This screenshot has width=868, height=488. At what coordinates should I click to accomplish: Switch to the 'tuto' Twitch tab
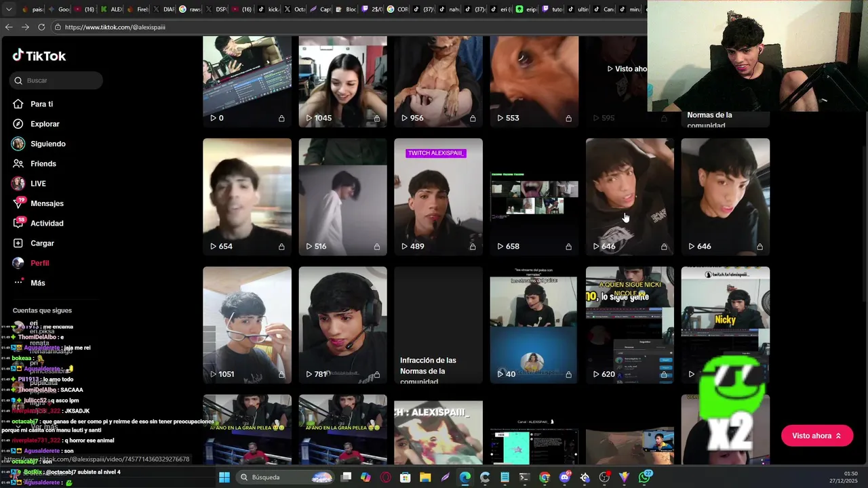(553, 9)
